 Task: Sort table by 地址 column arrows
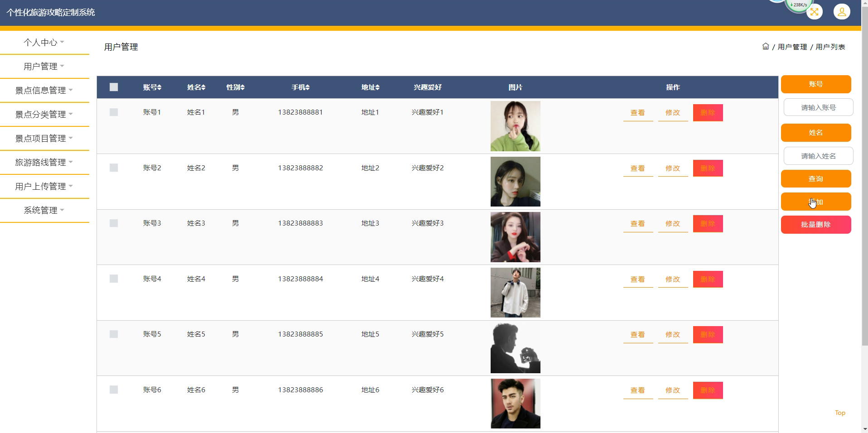(377, 87)
